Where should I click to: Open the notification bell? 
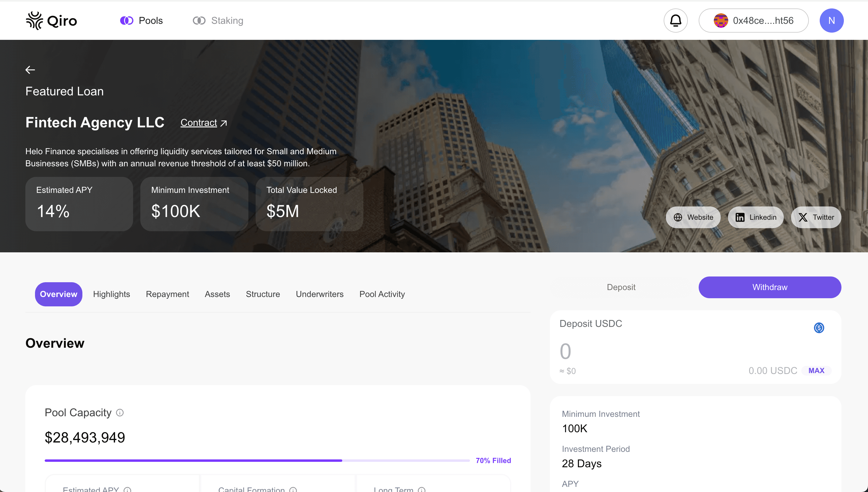pyautogui.click(x=675, y=20)
